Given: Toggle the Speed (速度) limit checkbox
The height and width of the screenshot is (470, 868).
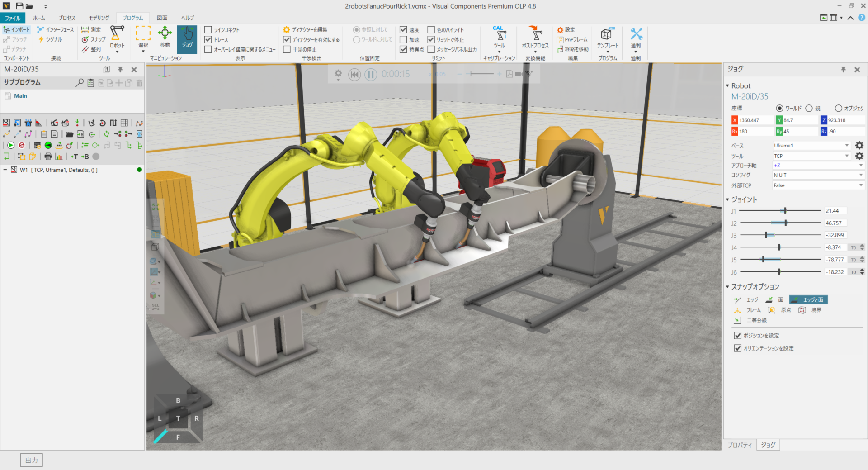Looking at the screenshot, I should 403,30.
